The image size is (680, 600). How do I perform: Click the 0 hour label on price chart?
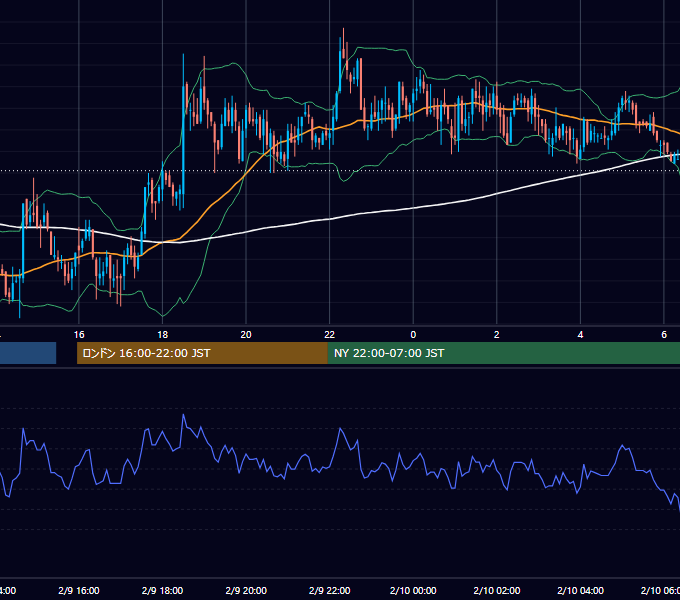click(x=413, y=335)
